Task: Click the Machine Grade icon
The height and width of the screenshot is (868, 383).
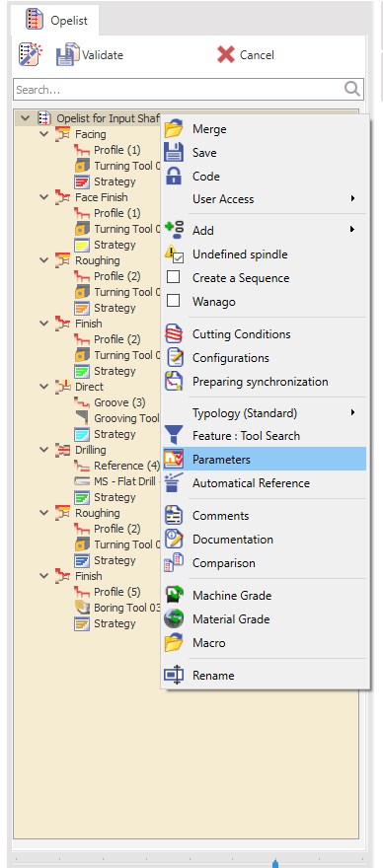Action: tap(174, 596)
